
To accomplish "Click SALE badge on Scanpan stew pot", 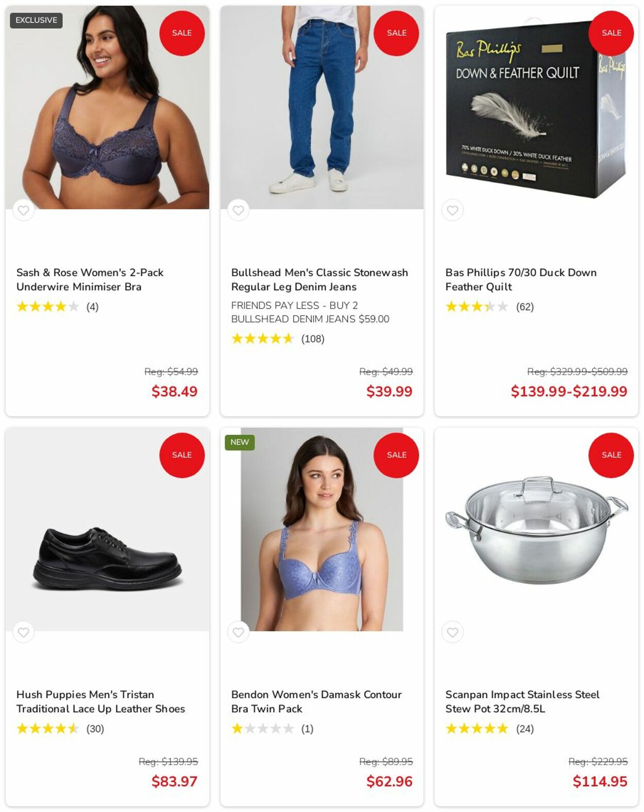I will point(611,455).
